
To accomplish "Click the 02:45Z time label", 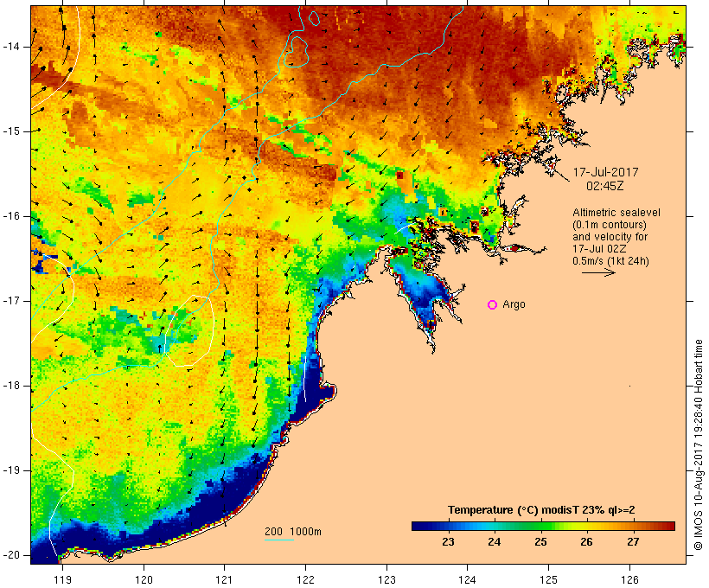I will pyautogui.click(x=605, y=186).
